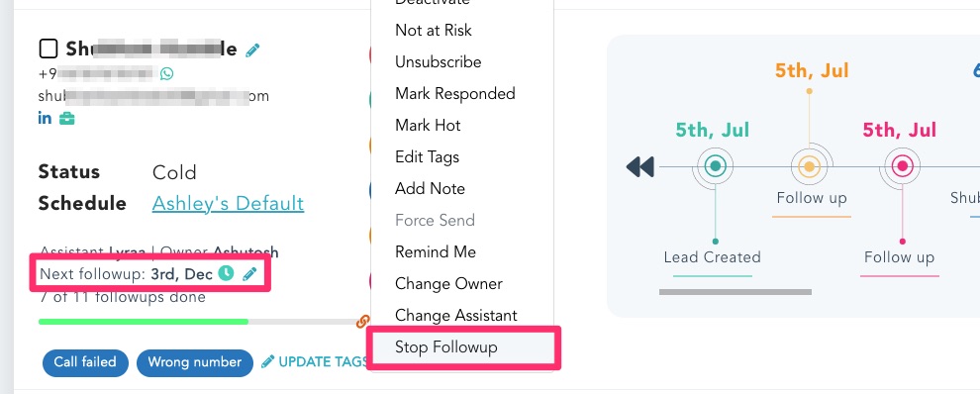Open the Ashley's Default schedule link
Screen dimensions: 980x394
[228, 203]
